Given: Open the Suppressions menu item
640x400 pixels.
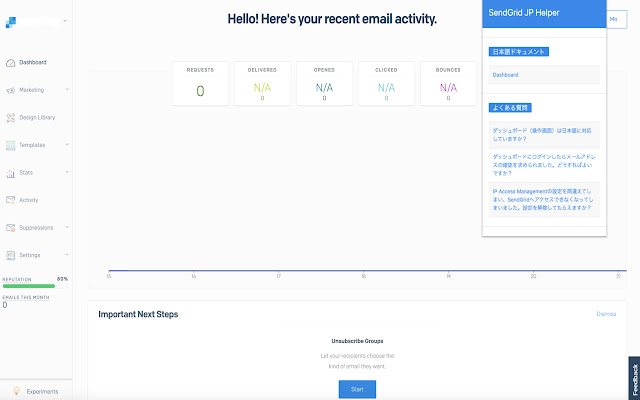Looking at the screenshot, I should click(x=36, y=228).
